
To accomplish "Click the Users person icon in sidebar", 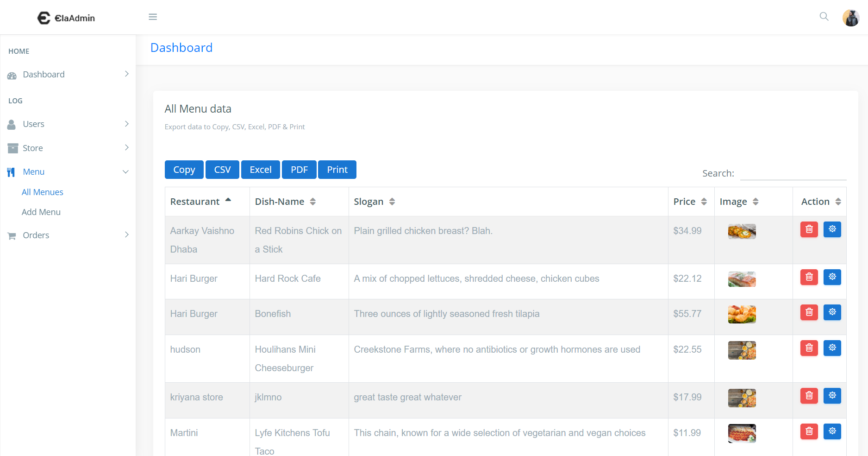I will click(12, 124).
